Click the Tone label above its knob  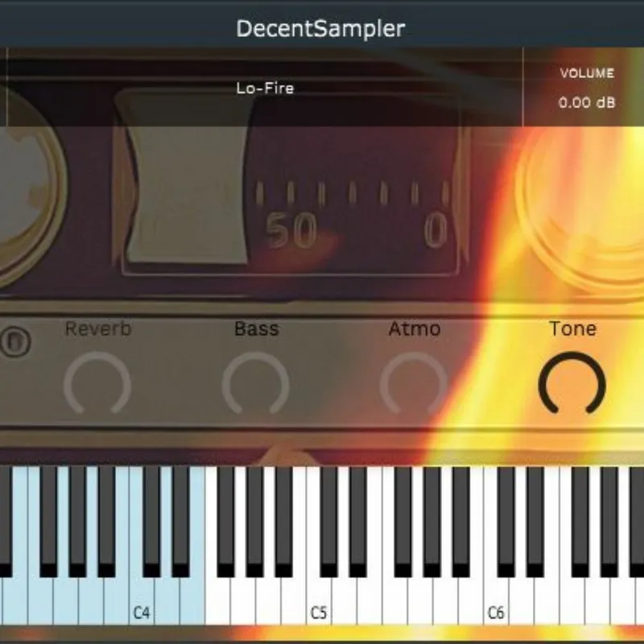point(572,328)
